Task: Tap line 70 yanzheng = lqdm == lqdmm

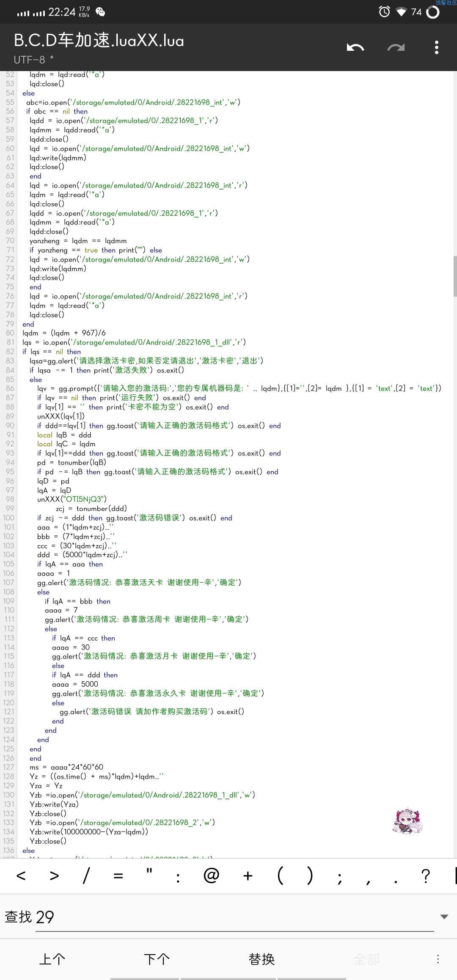Action: 78,241
